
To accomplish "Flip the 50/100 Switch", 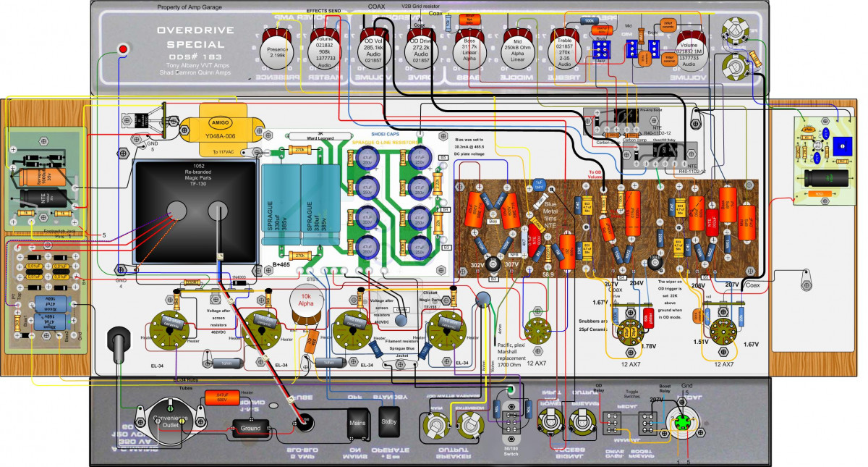I will [x=511, y=421].
